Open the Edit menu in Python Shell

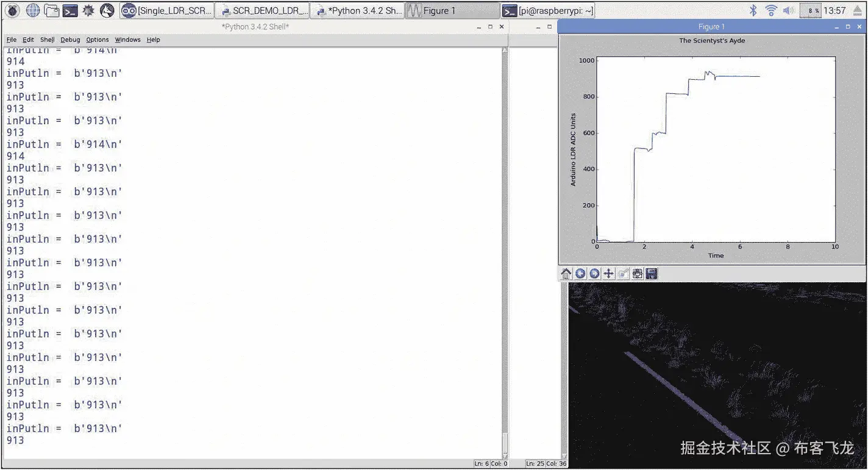pos(28,40)
